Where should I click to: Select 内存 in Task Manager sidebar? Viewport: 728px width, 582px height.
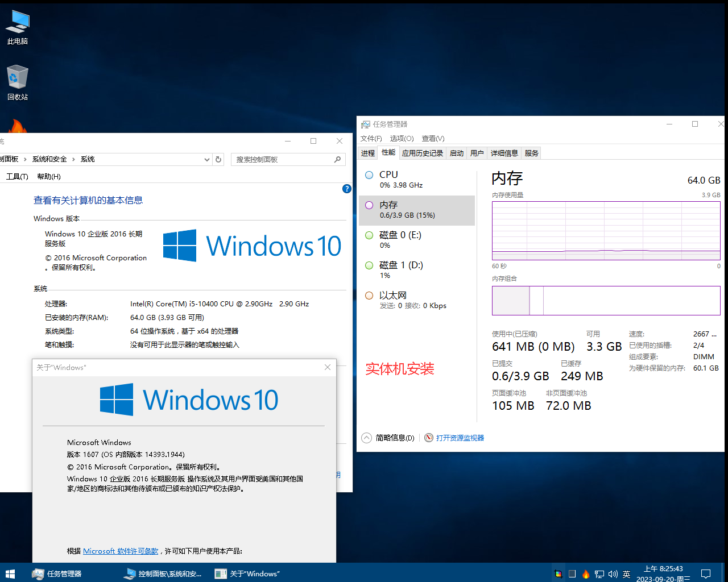pyautogui.click(x=417, y=210)
